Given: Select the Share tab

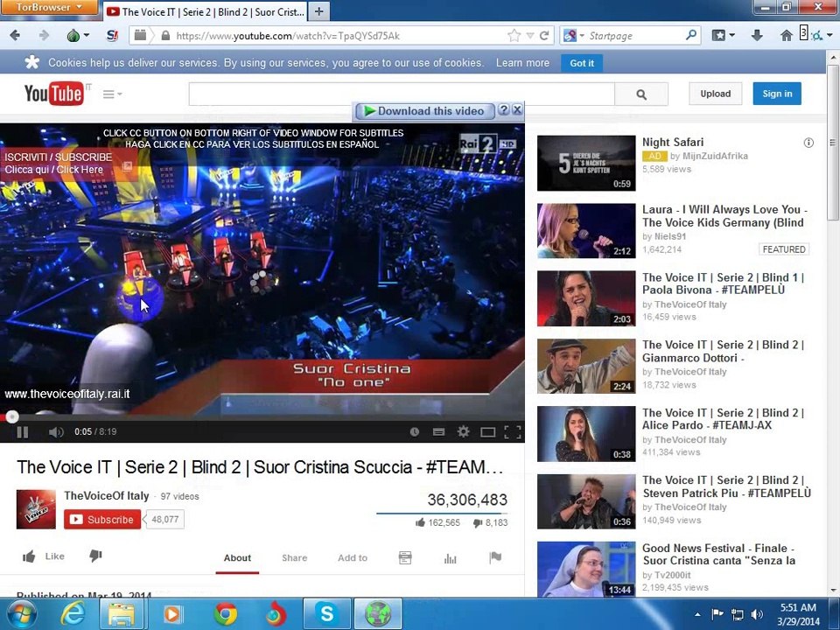Looking at the screenshot, I should coord(295,558).
